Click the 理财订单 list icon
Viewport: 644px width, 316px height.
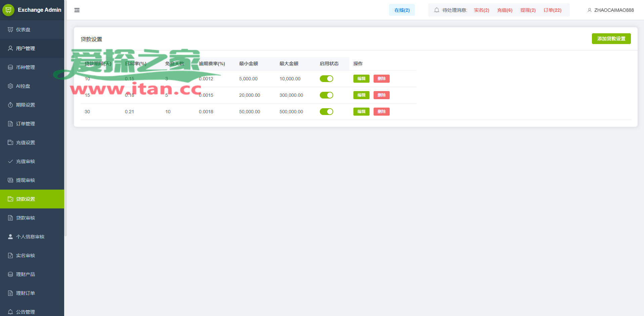(x=10, y=293)
